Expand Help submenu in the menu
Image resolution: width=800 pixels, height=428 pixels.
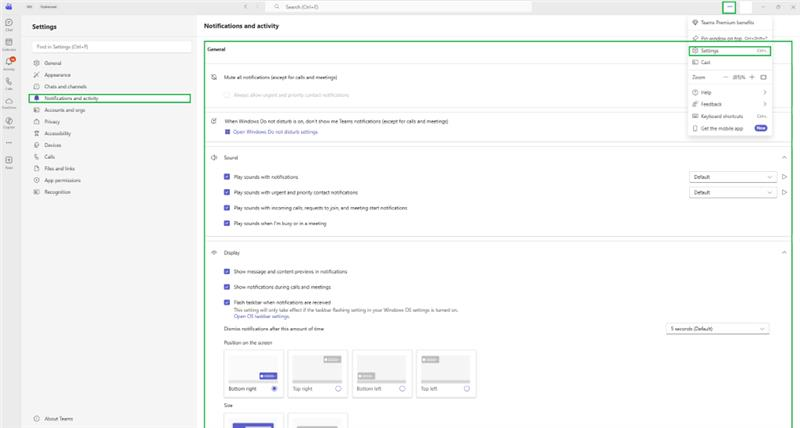pyautogui.click(x=730, y=92)
